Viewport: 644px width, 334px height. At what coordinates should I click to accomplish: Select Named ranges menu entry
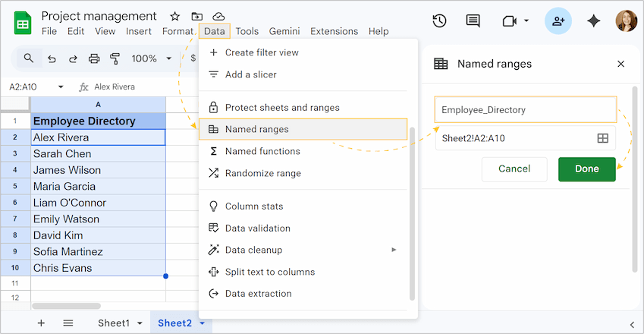pyautogui.click(x=303, y=129)
